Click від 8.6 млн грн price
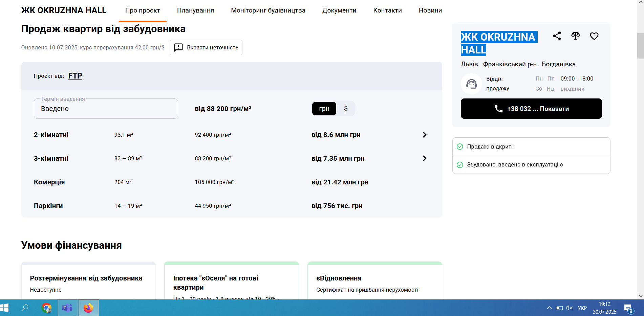 point(336,135)
